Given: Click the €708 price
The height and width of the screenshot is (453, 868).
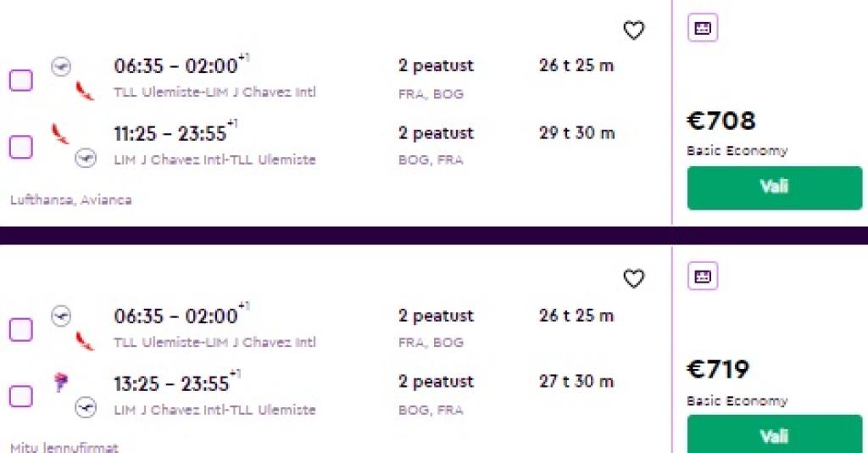Looking at the screenshot, I should (x=721, y=121).
